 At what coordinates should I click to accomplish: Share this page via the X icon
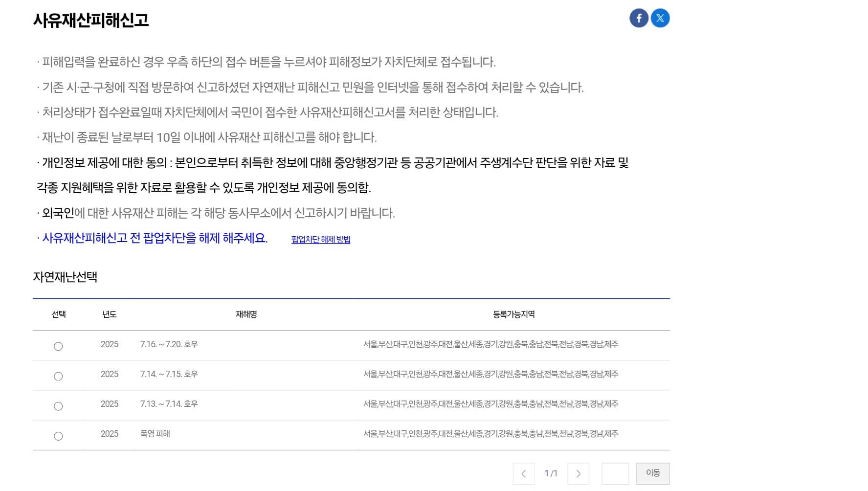click(661, 18)
